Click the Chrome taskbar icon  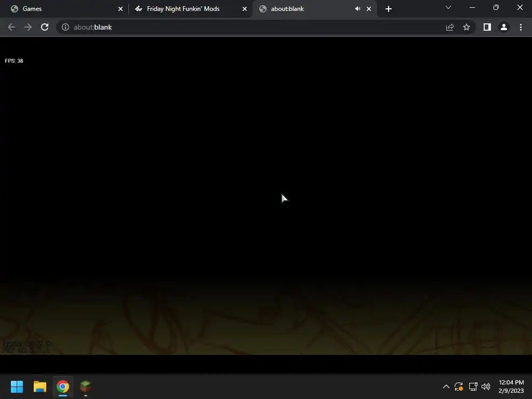(x=63, y=387)
